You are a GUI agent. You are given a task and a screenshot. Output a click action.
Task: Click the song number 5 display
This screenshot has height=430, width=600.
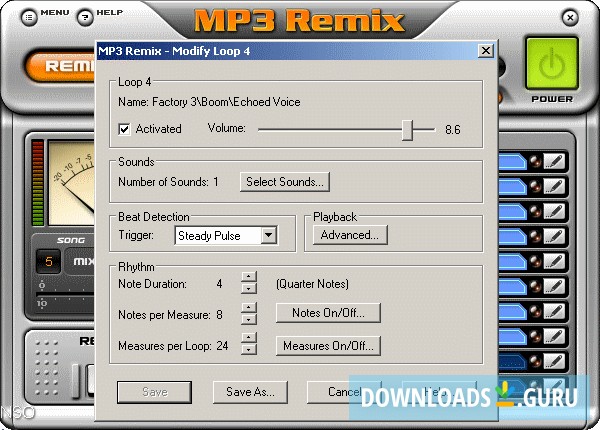[48, 262]
